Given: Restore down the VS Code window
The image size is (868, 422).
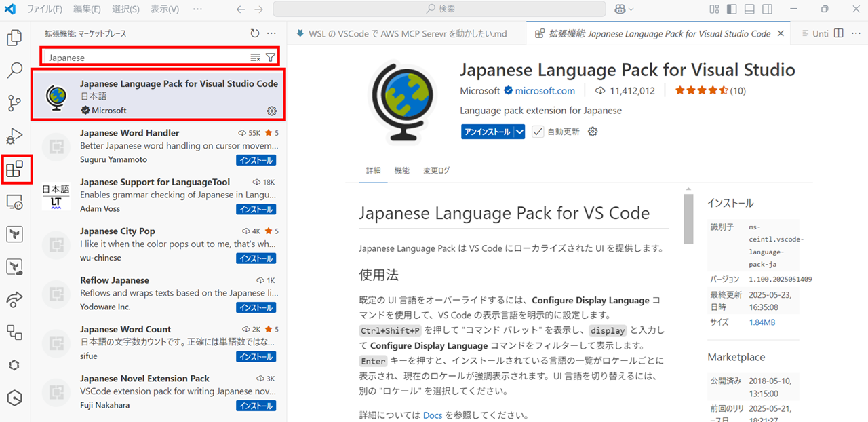Looking at the screenshot, I should (825, 9).
